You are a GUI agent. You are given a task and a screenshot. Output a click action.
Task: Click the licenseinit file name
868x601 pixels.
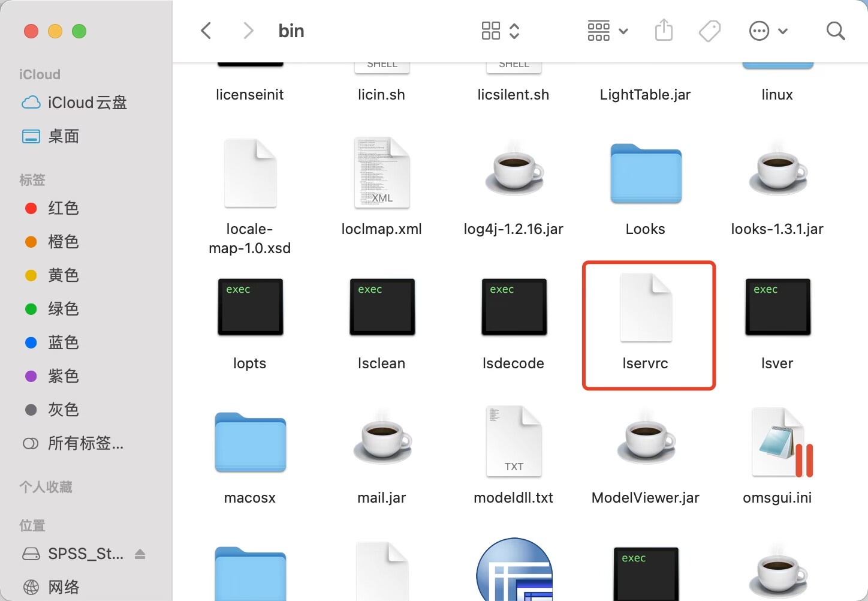(x=250, y=95)
